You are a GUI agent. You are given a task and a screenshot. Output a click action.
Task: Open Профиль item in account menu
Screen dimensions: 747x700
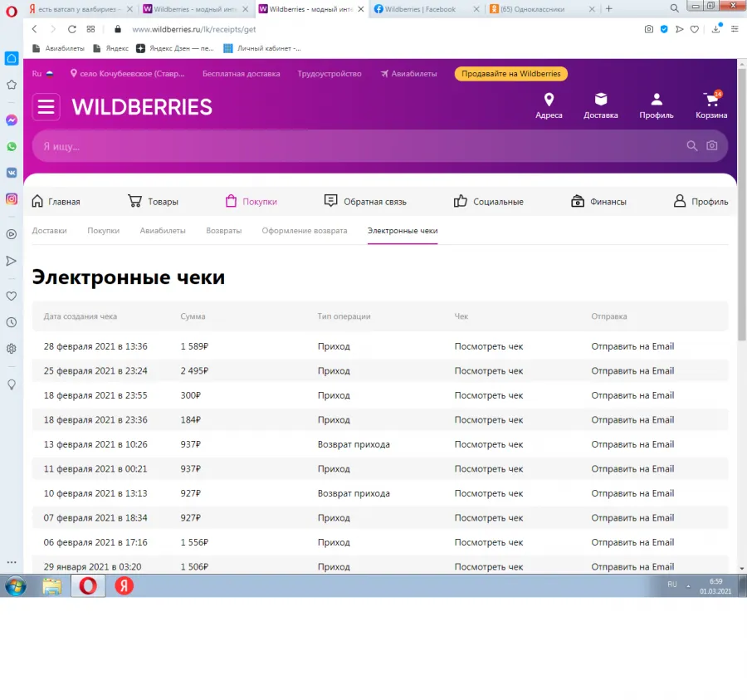[x=701, y=202]
